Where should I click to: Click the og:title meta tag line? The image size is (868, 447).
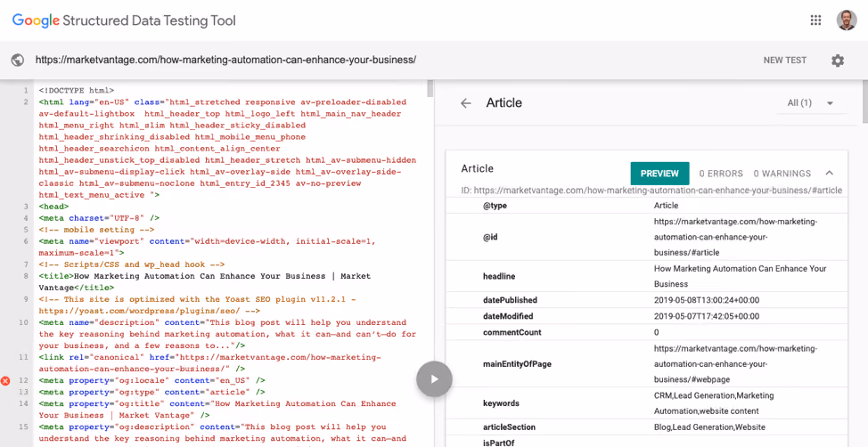tap(217, 410)
